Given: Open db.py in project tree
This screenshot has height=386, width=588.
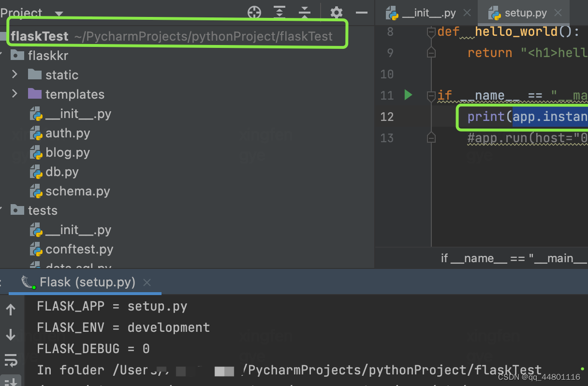Looking at the screenshot, I should pyautogui.click(x=62, y=172).
